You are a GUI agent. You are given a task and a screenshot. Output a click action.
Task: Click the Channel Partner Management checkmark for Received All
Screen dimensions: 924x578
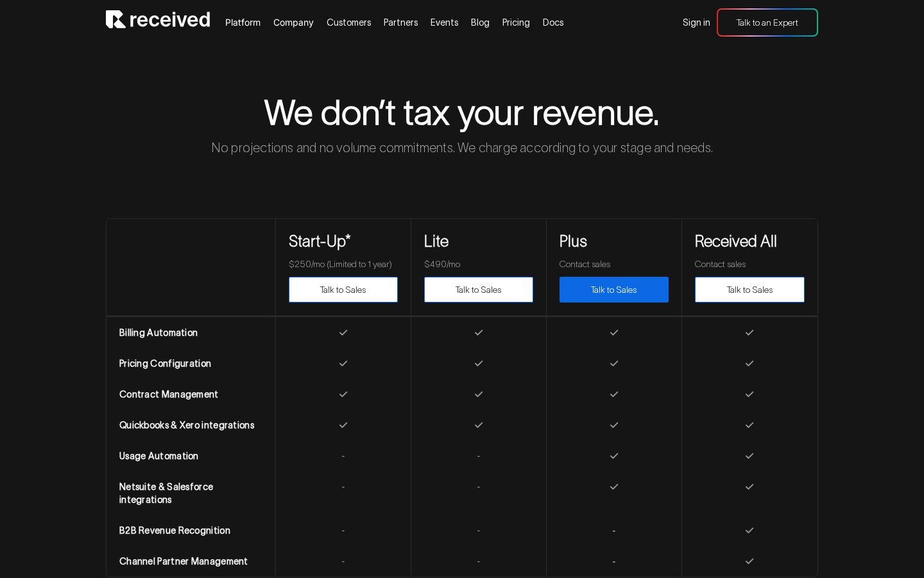749,561
